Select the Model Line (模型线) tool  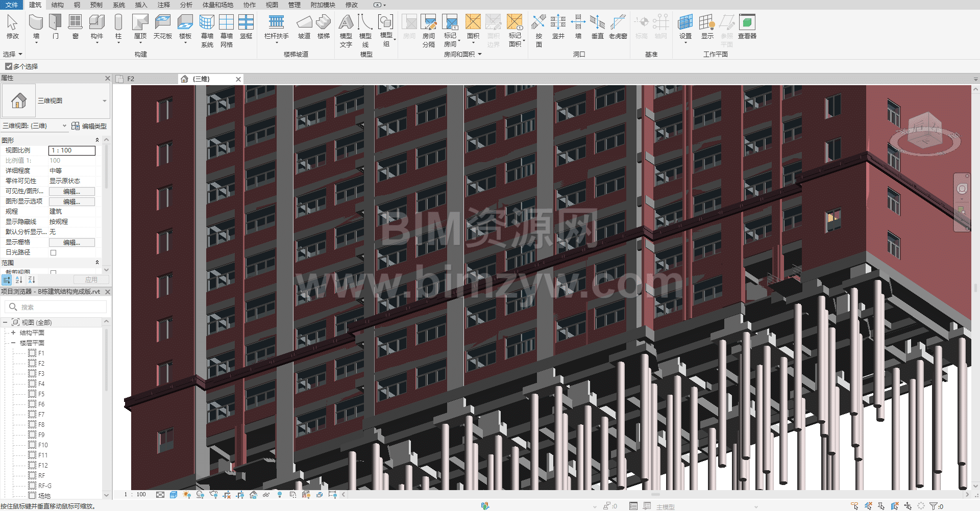[x=365, y=31]
